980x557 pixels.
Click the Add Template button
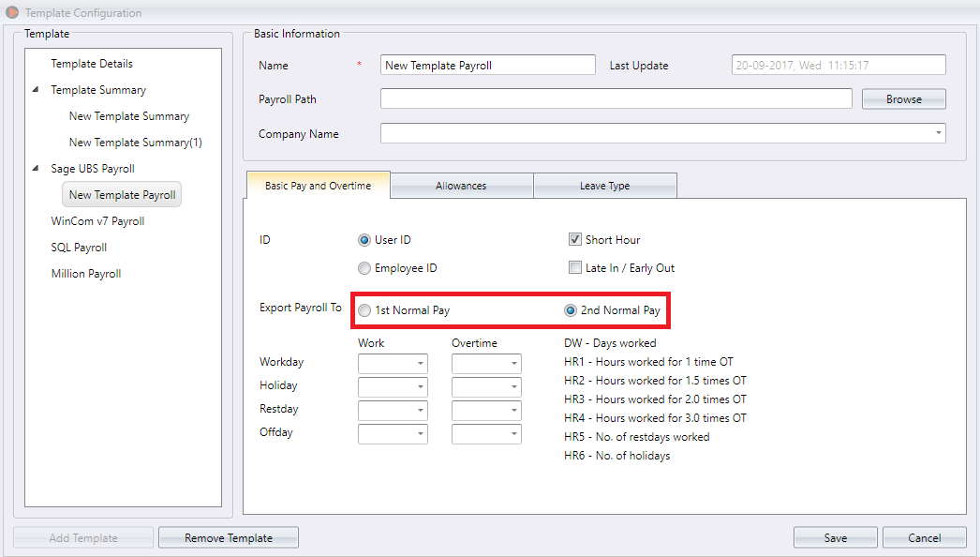click(x=83, y=537)
